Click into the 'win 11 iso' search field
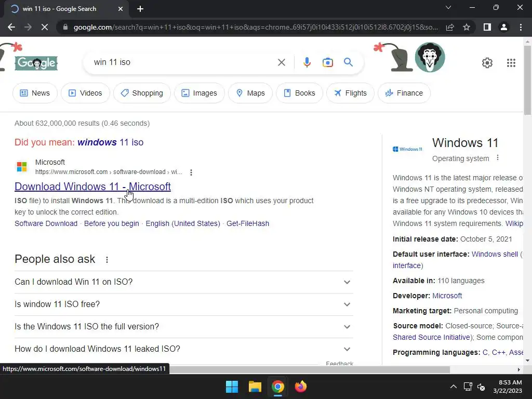This screenshot has width=532, height=399. 183,62
